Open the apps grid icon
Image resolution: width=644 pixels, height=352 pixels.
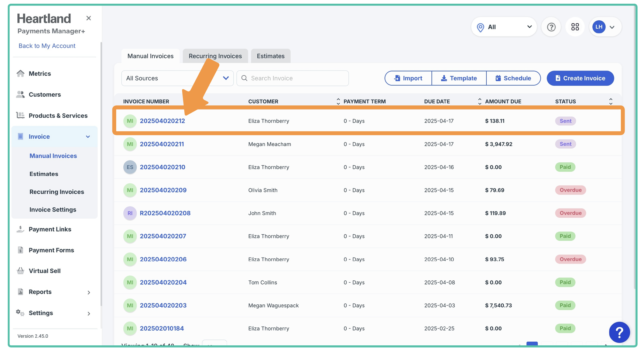coord(575,27)
